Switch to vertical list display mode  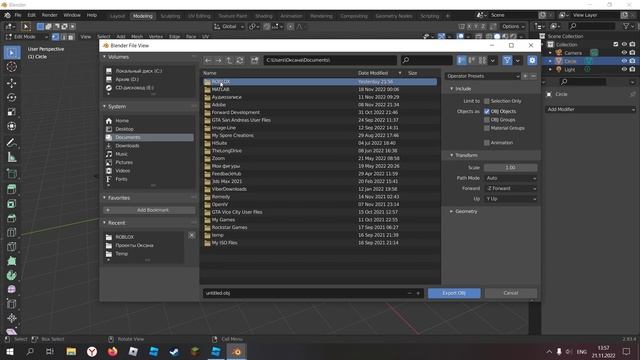coord(462,60)
